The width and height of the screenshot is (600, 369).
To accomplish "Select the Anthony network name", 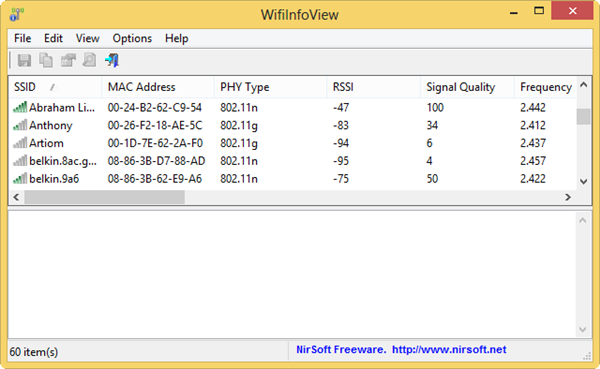I will pos(51,126).
